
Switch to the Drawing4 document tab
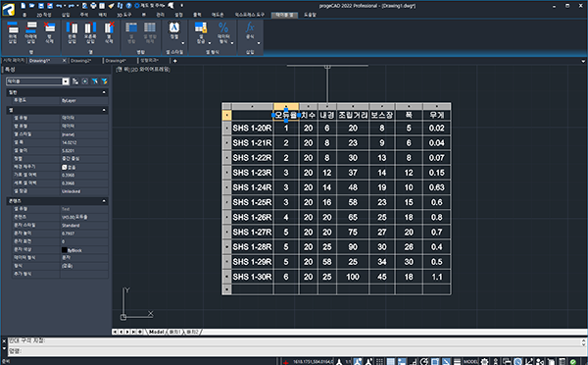[116, 61]
